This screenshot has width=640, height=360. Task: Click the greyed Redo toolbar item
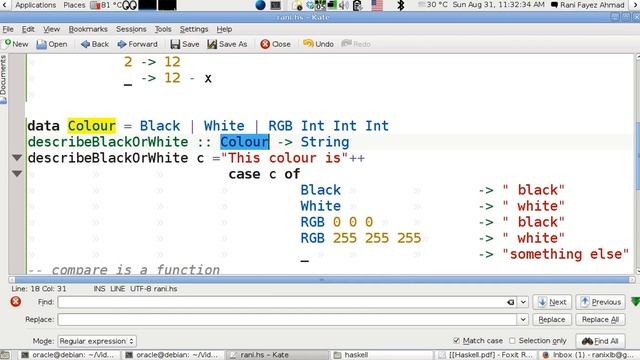click(356, 44)
